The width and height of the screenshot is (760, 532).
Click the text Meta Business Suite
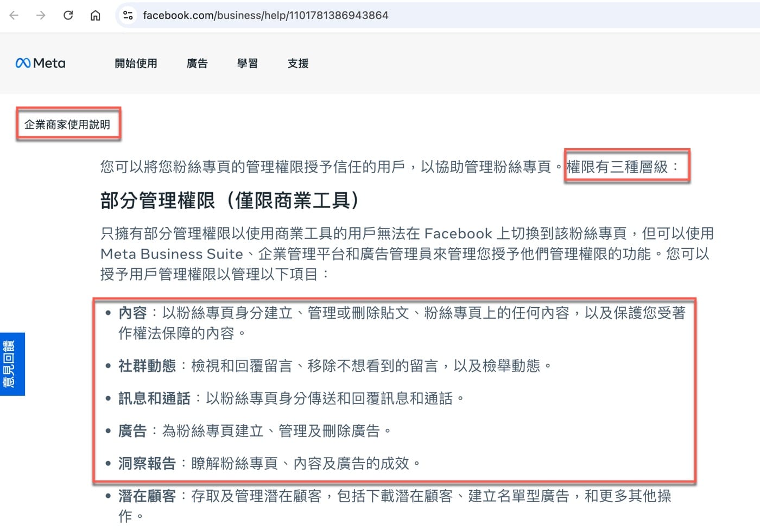coord(172,254)
